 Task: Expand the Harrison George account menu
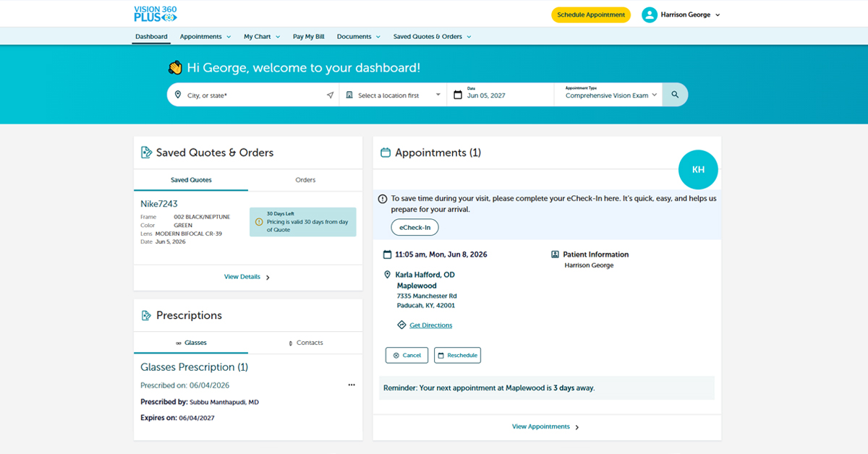pos(718,14)
